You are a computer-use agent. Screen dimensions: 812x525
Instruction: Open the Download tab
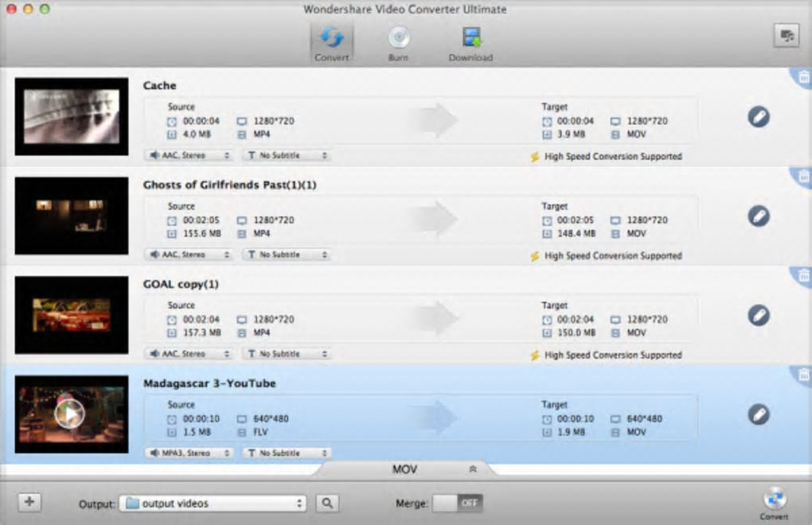[x=470, y=44]
